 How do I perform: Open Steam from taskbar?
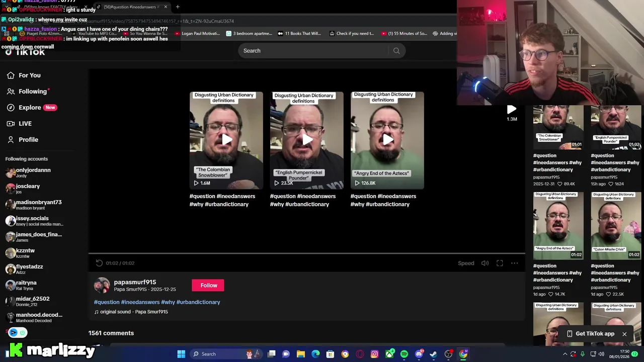[434, 354]
